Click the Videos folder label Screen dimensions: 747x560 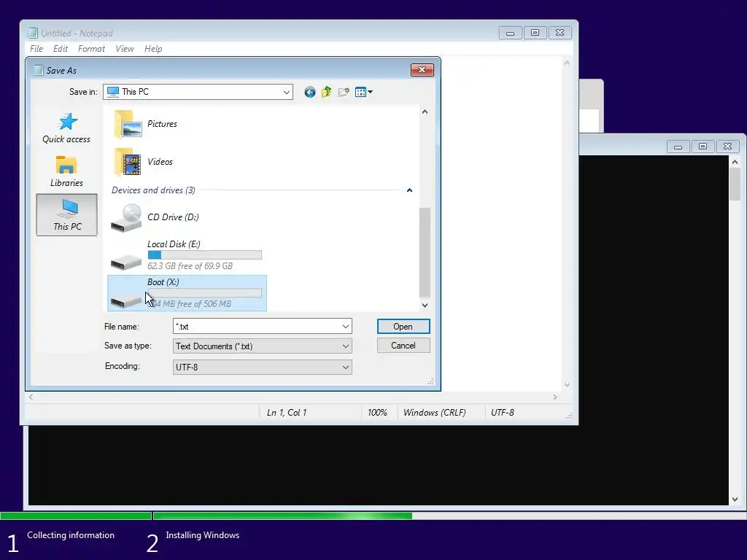pyautogui.click(x=160, y=162)
